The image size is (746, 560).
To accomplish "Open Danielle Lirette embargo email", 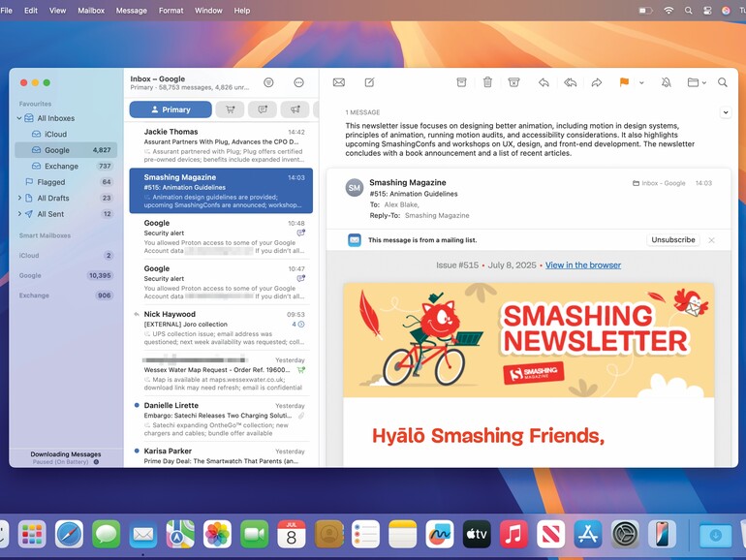I will coord(221,420).
